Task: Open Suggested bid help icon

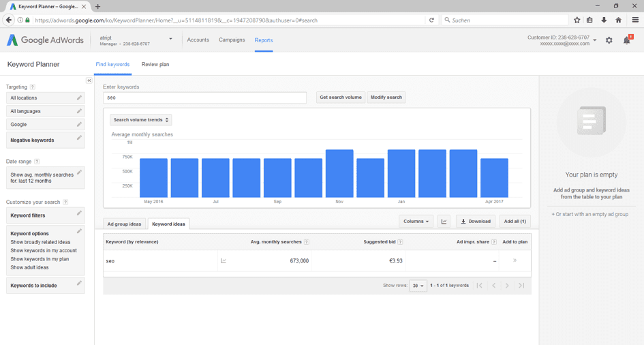Action: tap(401, 242)
